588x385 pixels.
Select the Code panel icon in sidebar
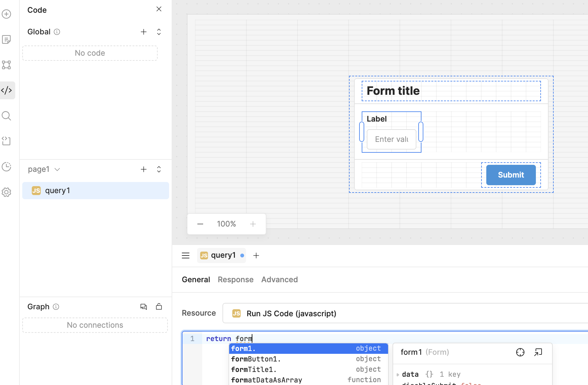point(6,90)
